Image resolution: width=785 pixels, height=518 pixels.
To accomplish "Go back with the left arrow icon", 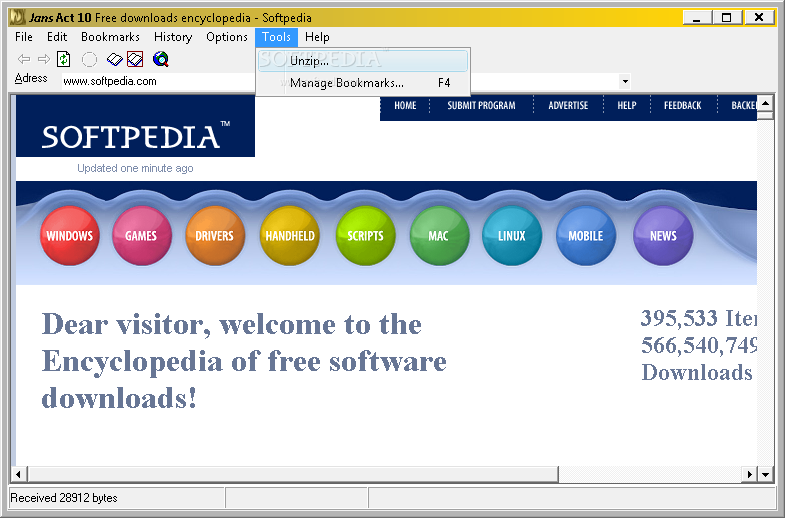I will [24, 59].
